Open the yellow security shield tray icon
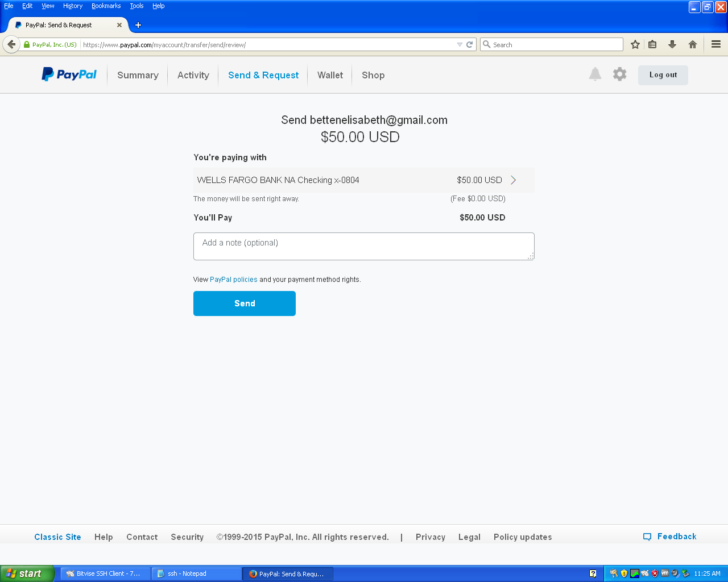Viewport: 728px width, 582px height. tap(624, 573)
